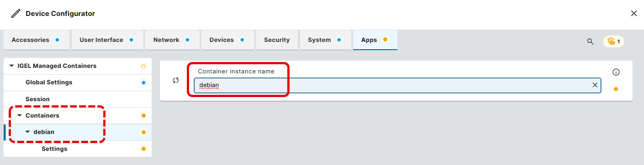Collapse the IGEL Managed Containers node

pyautogui.click(x=11, y=66)
